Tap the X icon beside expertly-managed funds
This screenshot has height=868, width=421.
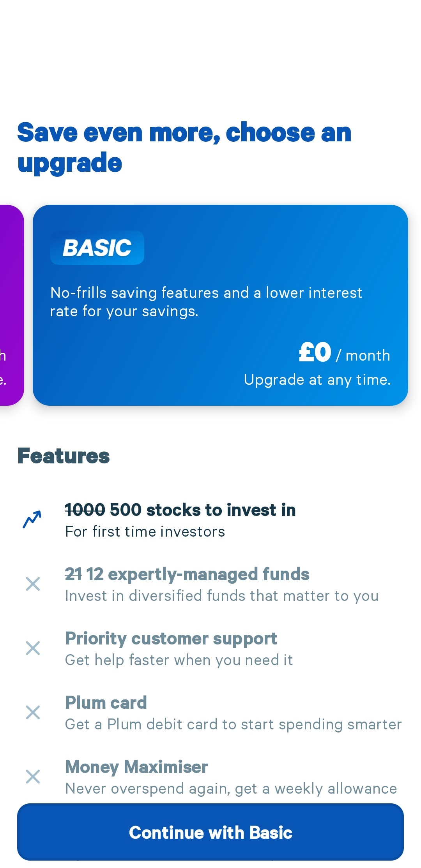(33, 584)
